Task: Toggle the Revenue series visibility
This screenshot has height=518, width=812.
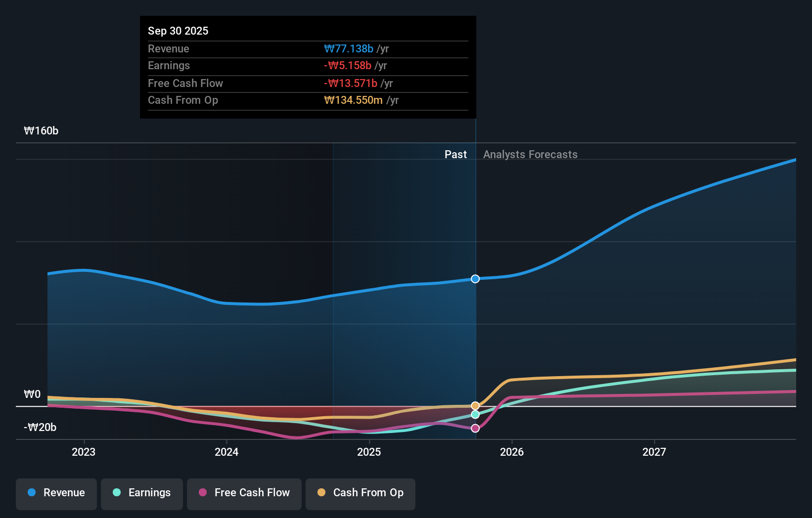Action: coord(56,493)
